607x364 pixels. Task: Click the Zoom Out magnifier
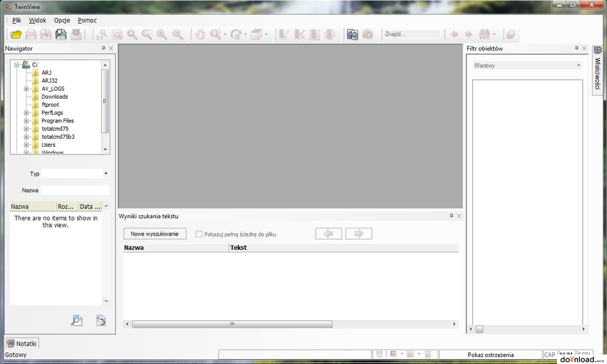178,34
